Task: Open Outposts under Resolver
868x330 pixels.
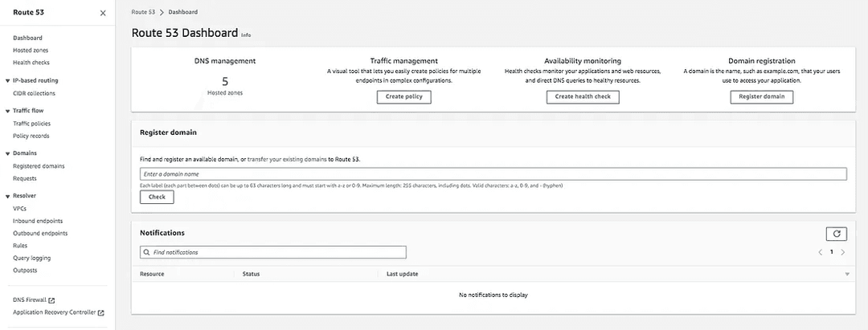Action: pyautogui.click(x=25, y=271)
